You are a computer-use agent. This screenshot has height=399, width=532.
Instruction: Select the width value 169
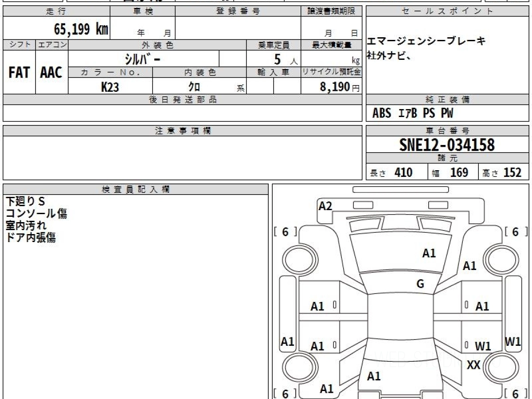(x=459, y=172)
